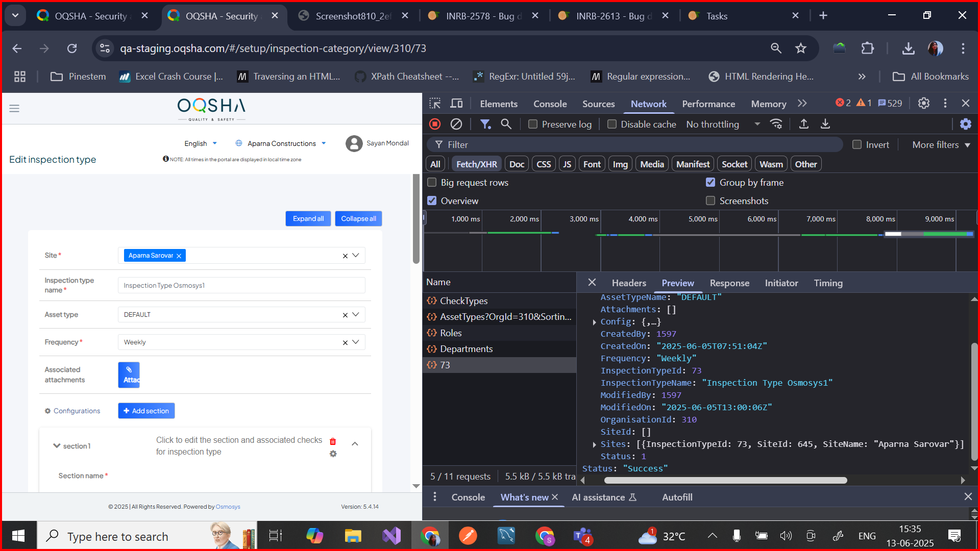This screenshot has width=980, height=551.
Task: Open the No throttling dropdown
Action: (x=723, y=124)
